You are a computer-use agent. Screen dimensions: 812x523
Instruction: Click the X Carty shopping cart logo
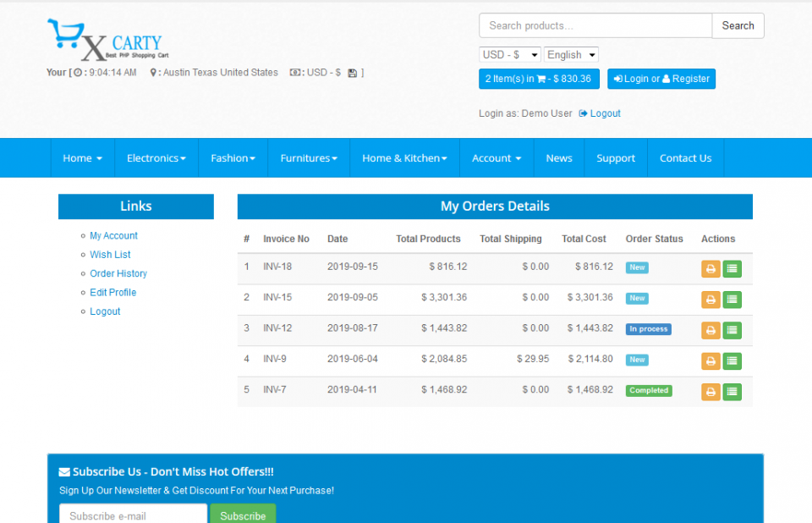[x=107, y=40]
